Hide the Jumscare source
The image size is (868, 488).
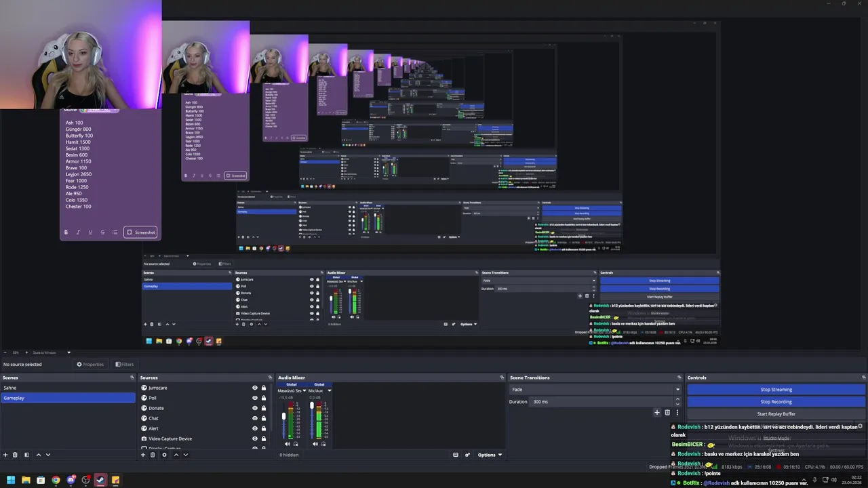(x=255, y=388)
